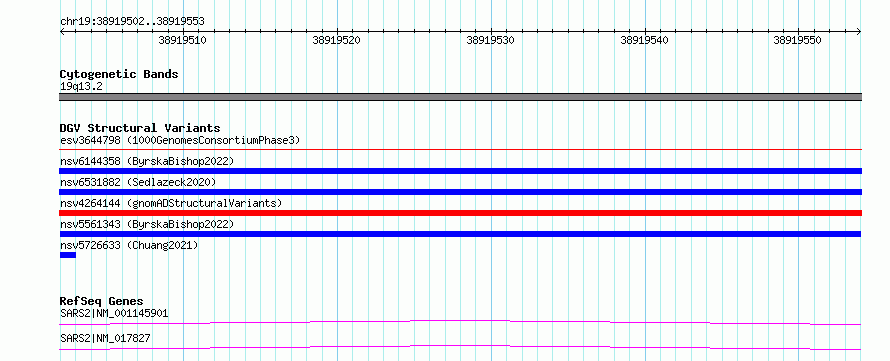The image size is (890, 361).
Task: Click the blue nsv5561343 variant bar
Action: (x=460, y=234)
